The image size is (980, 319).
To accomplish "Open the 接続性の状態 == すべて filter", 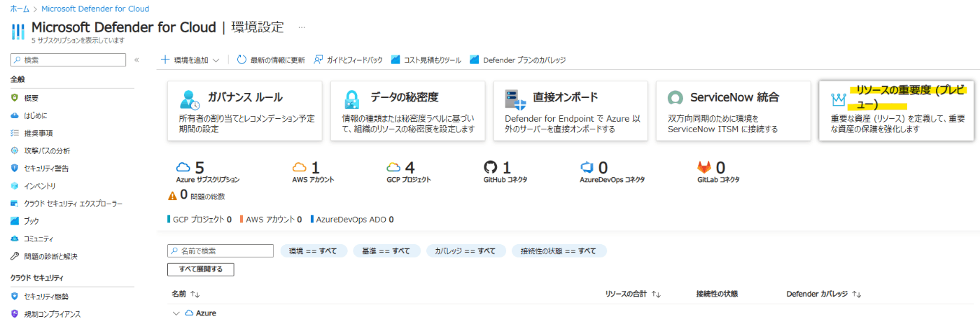I will click(x=559, y=251).
